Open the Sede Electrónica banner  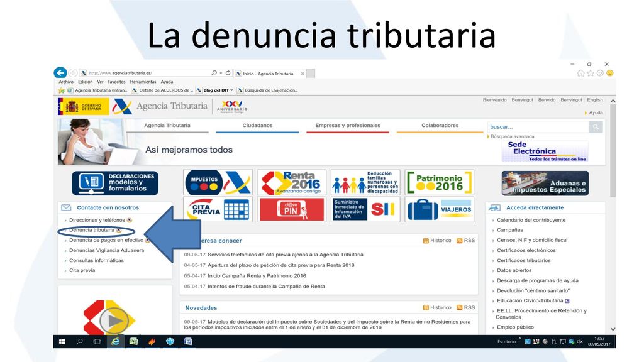coord(545,151)
